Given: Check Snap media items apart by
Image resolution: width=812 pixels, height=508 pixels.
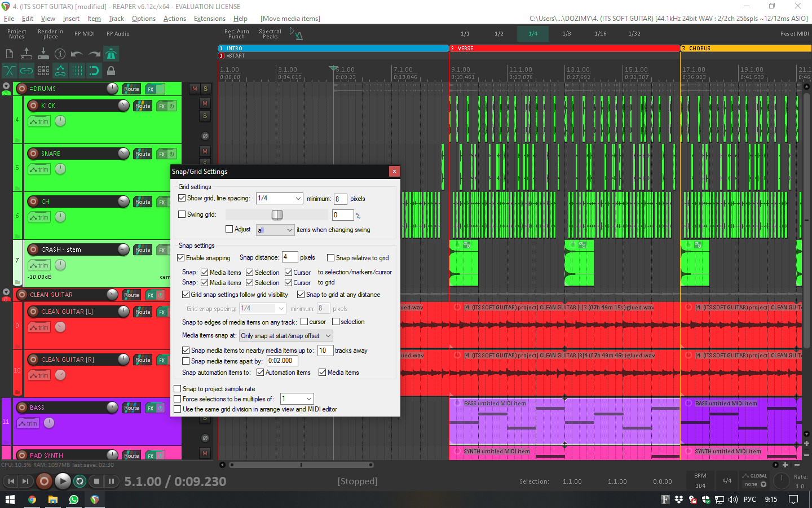Looking at the screenshot, I should pyautogui.click(x=186, y=361).
